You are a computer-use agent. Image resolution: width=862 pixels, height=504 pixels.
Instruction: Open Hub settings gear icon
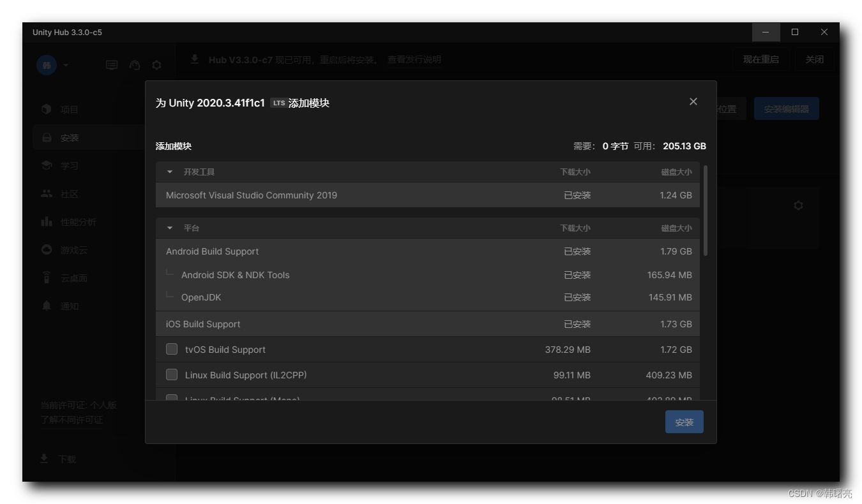point(156,65)
